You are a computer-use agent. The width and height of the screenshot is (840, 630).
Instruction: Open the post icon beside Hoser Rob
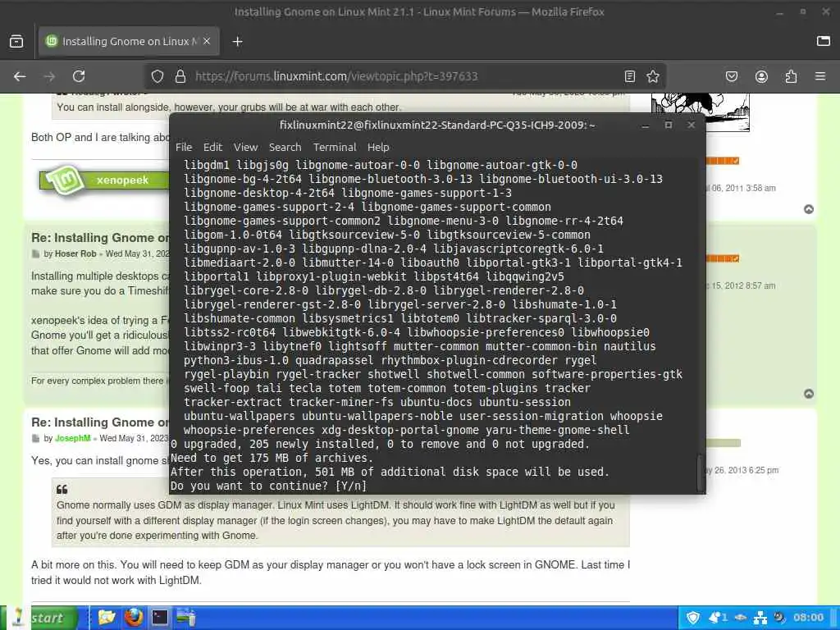(36, 254)
